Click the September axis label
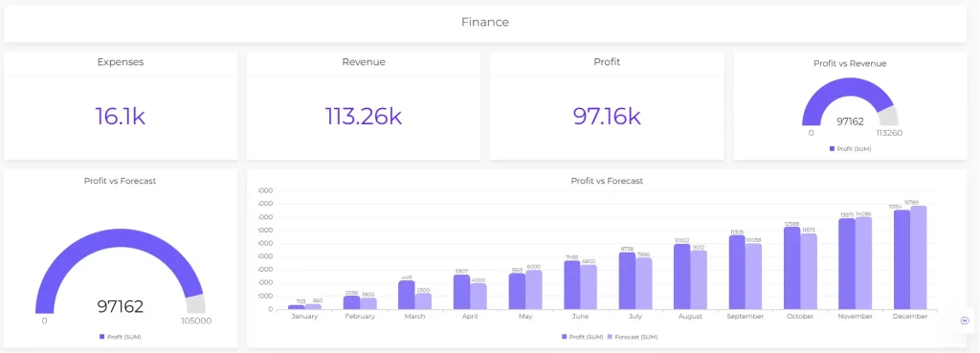 (746, 317)
